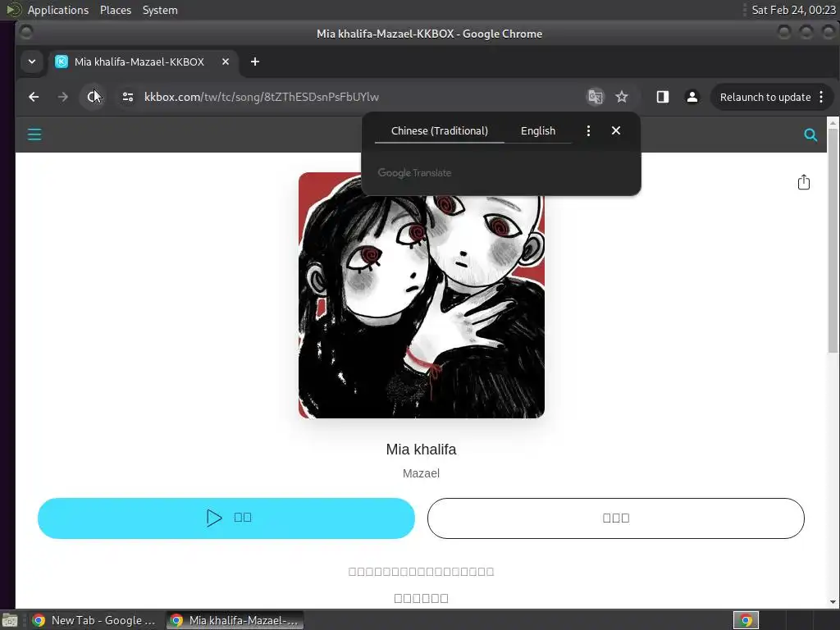This screenshot has width=840, height=630.
Task: Select Mia khalifa-Mazael taskbar window button
Action: [x=235, y=620]
